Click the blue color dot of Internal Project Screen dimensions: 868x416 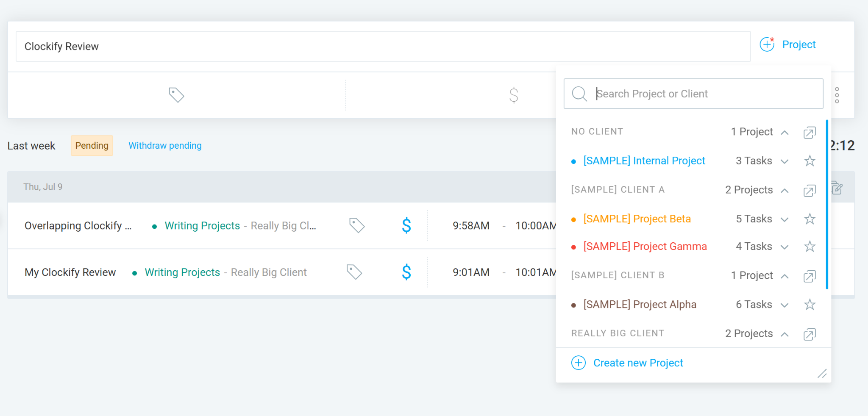[573, 161]
